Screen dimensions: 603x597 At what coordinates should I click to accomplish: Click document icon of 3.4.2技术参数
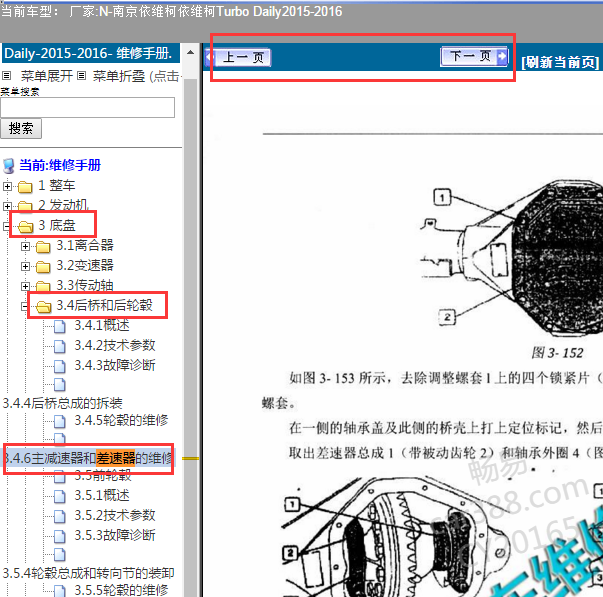click(60, 347)
